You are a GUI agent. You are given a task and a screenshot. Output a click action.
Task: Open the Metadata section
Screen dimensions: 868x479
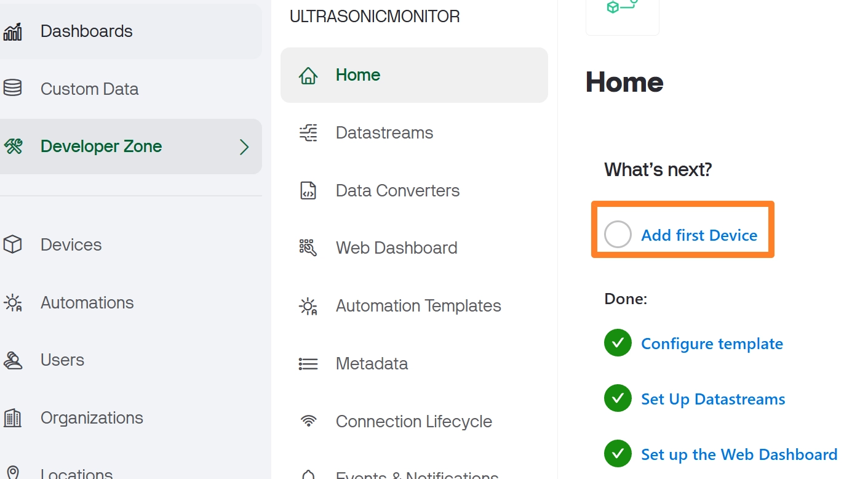point(372,364)
